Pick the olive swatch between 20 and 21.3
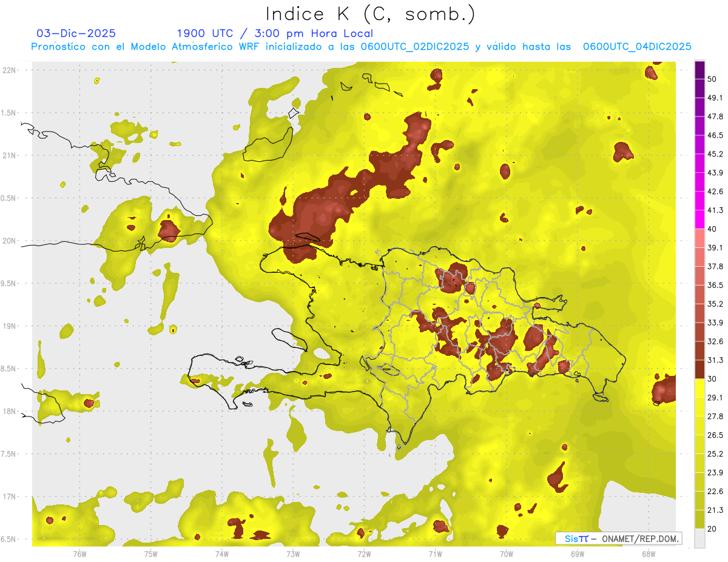This screenshot has height=562, width=728. tap(699, 520)
